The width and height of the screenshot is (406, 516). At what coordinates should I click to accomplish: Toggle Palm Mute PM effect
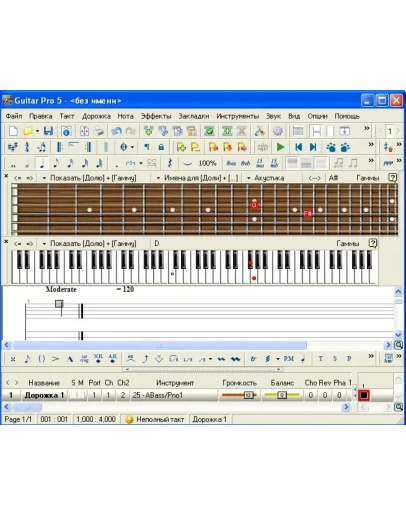[x=289, y=359]
